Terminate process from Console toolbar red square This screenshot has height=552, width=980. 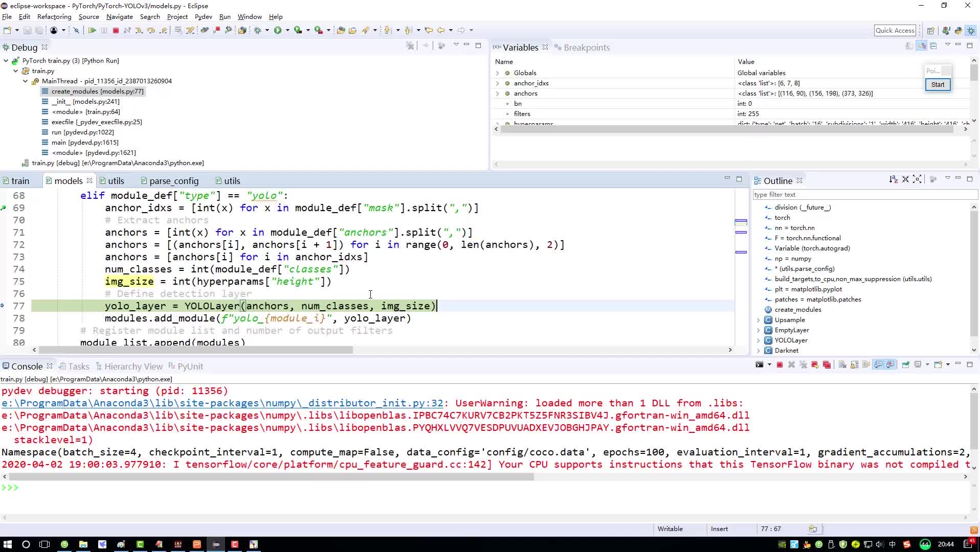pyautogui.click(x=779, y=365)
